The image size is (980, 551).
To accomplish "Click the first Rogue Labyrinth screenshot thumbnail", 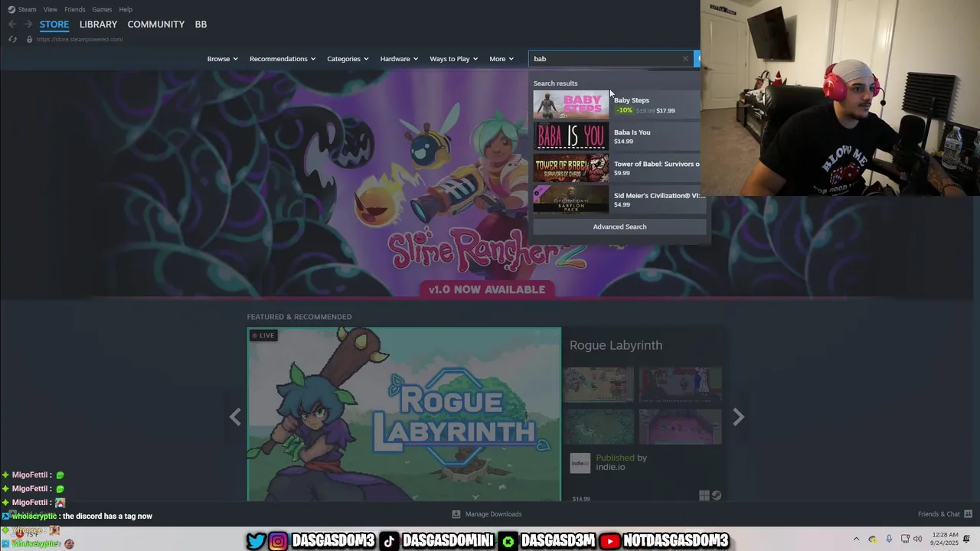I will tap(599, 384).
